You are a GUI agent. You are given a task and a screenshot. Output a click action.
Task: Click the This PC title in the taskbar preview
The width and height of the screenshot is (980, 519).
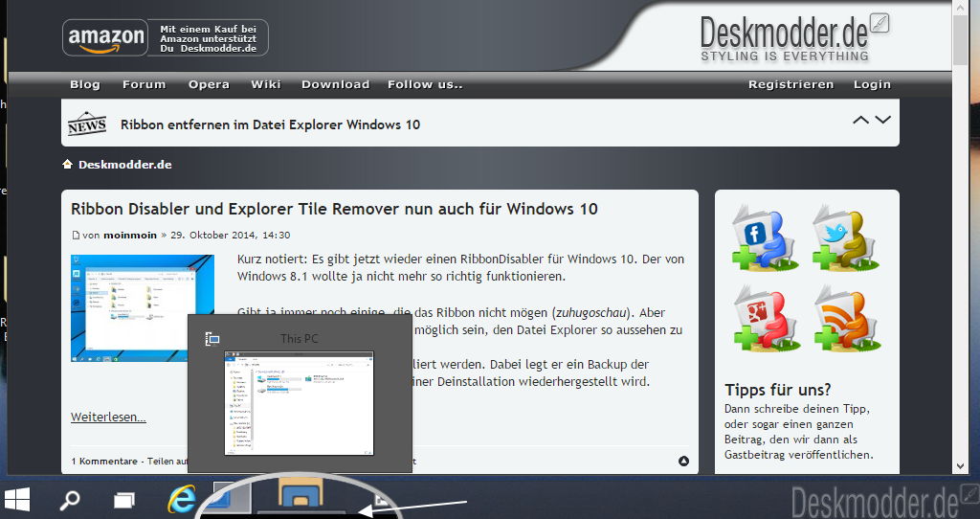tap(300, 339)
